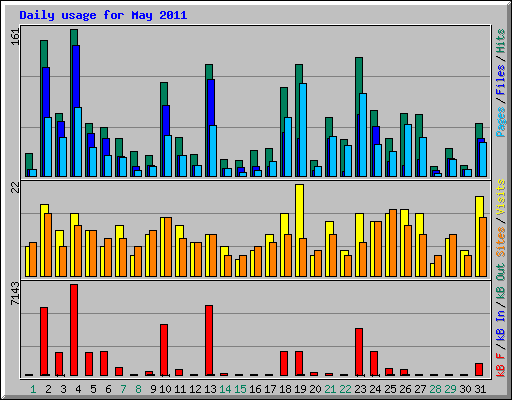The height and width of the screenshot is (400, 512).
Task: Click the red kB bar for day 23
Action: [x=359, y=352]
